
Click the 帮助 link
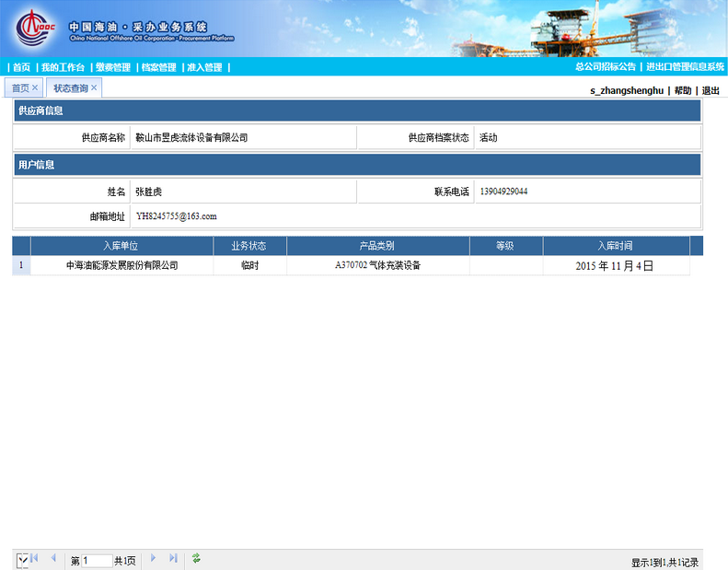(x=683, y=90)
